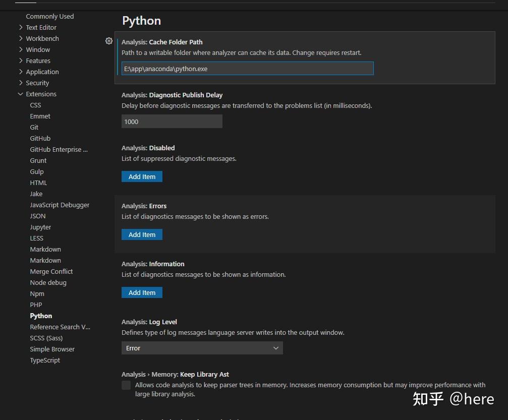This screenshot has width=508, height=420.
Task: Select the Cache Folder Path text field
Action: (247, 68)
